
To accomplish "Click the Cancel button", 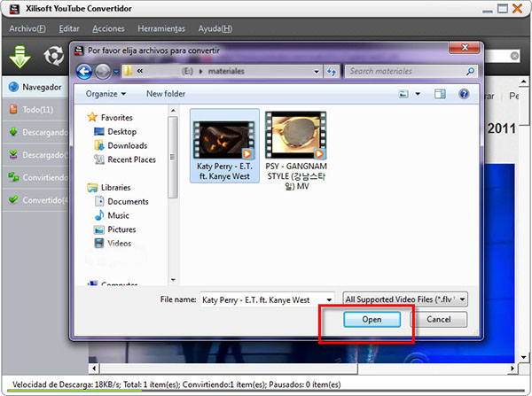I will (439, 320).
